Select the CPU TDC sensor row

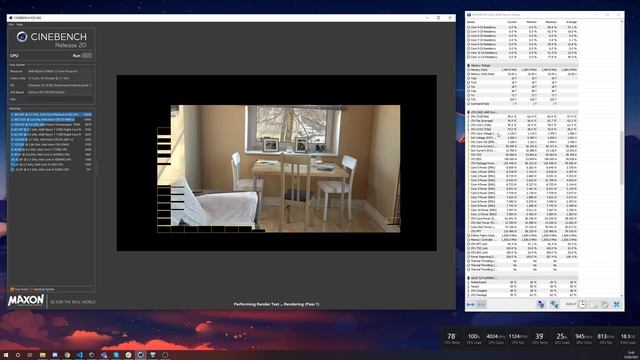click(x=522, y=155)
